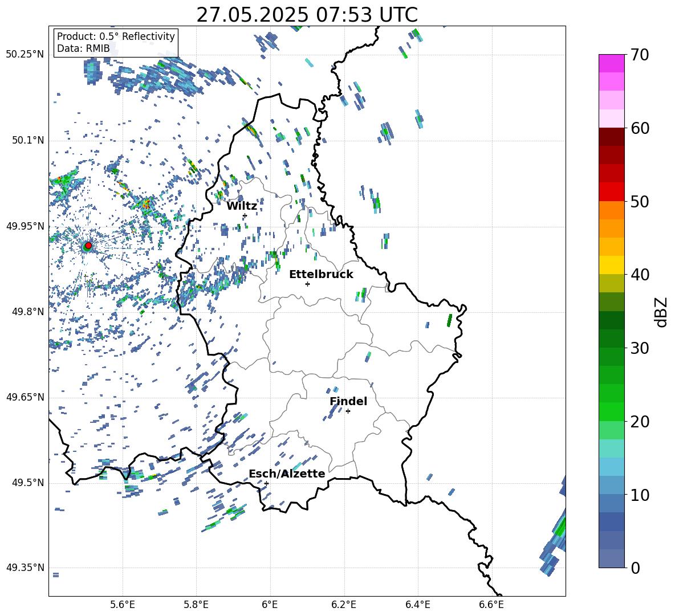
Task: Click the 49.95°N latitude label
Action: (x=25, y=226)
